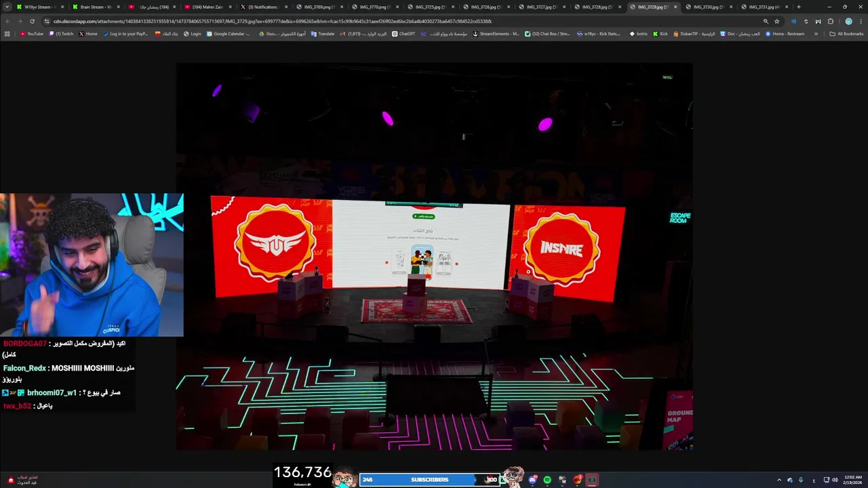The height and width of the screenshot is (488, 868).
Task: Open the Chrome three-dot menu
Action: click(861, 21)
